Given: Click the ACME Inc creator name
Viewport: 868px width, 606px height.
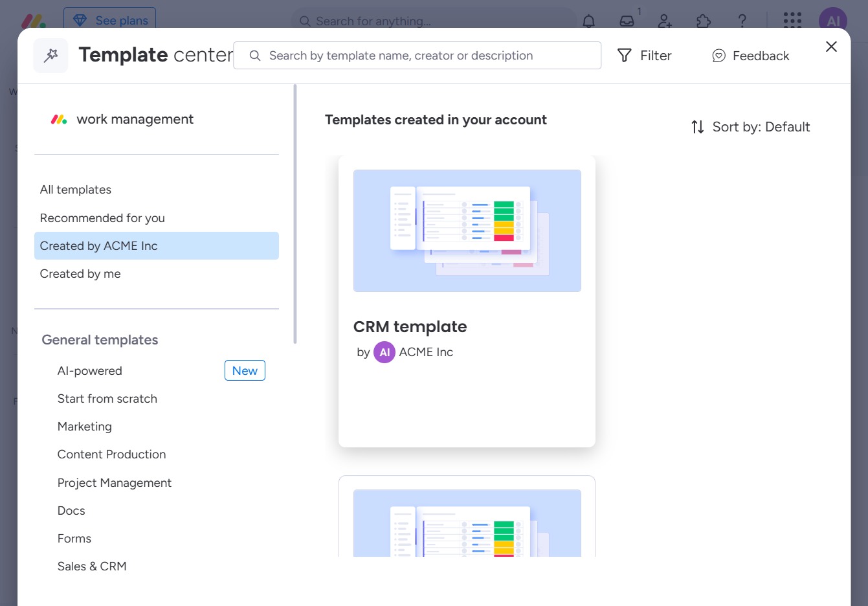Looking at the screenshot, I should pos(426,352).
